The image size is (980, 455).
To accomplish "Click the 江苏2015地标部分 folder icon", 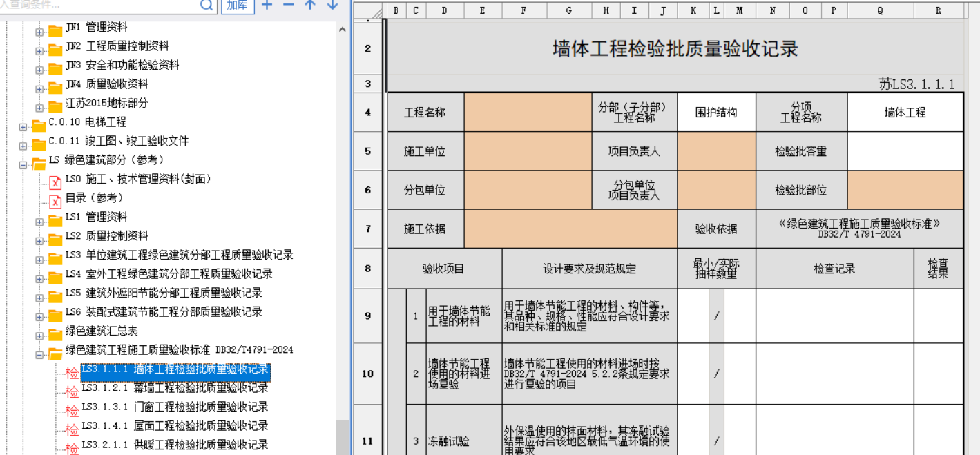I will [55, 107].
